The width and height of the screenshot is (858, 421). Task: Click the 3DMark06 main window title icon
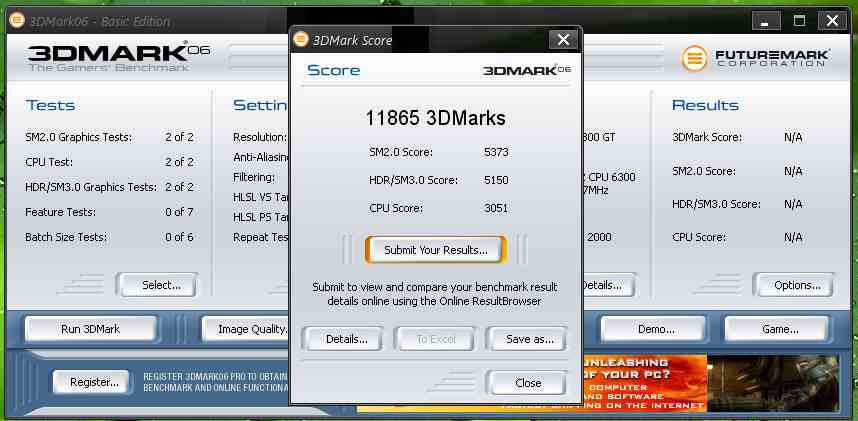[x=17, y=21]
